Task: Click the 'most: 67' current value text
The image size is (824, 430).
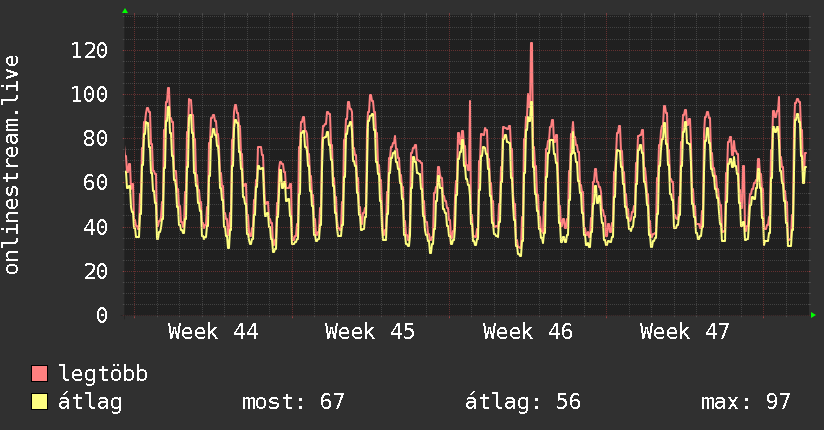Action: coord(293,402)
